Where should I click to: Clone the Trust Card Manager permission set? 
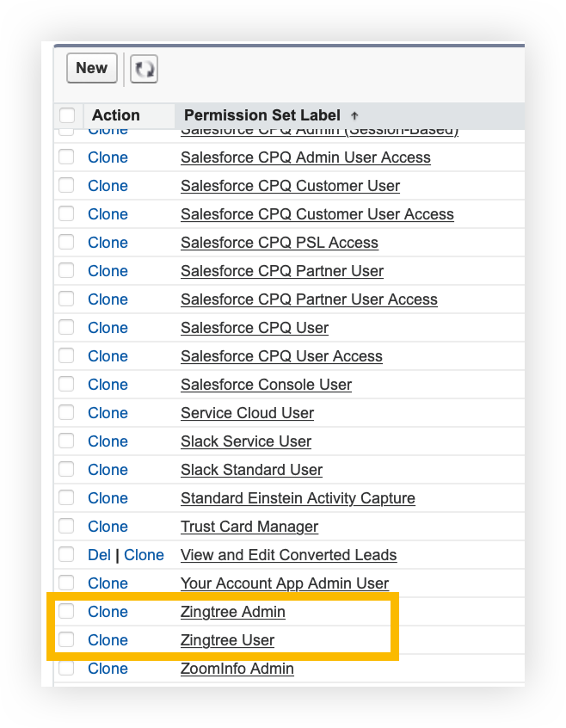coord(108,527)
